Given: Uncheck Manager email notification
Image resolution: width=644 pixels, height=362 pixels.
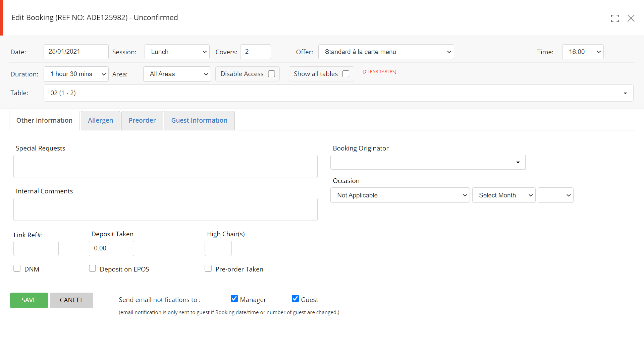Looking at the screenshot, I should (x=234, y=299).
